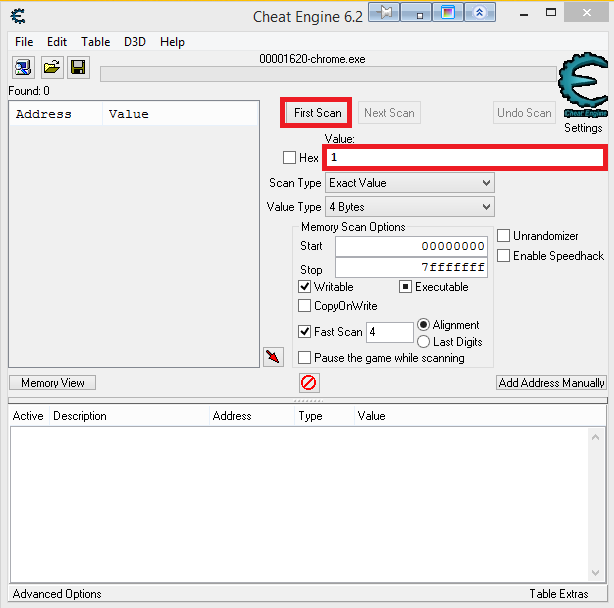Enable the CopyOnWrite checkbox
Screen dimensions: 614x608
pos(304,305)
